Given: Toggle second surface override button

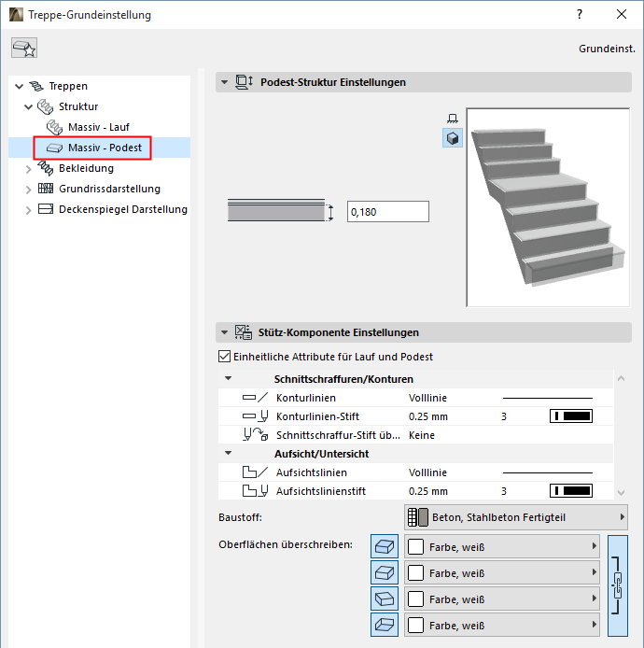Looking at the screenshot, I should click(385, 572).
